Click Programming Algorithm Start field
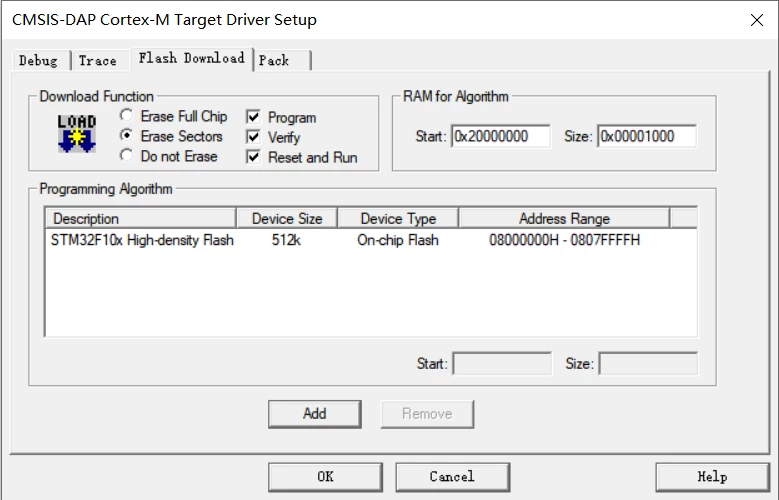Screen dimensions: 779x500 (x=502, y=364)
